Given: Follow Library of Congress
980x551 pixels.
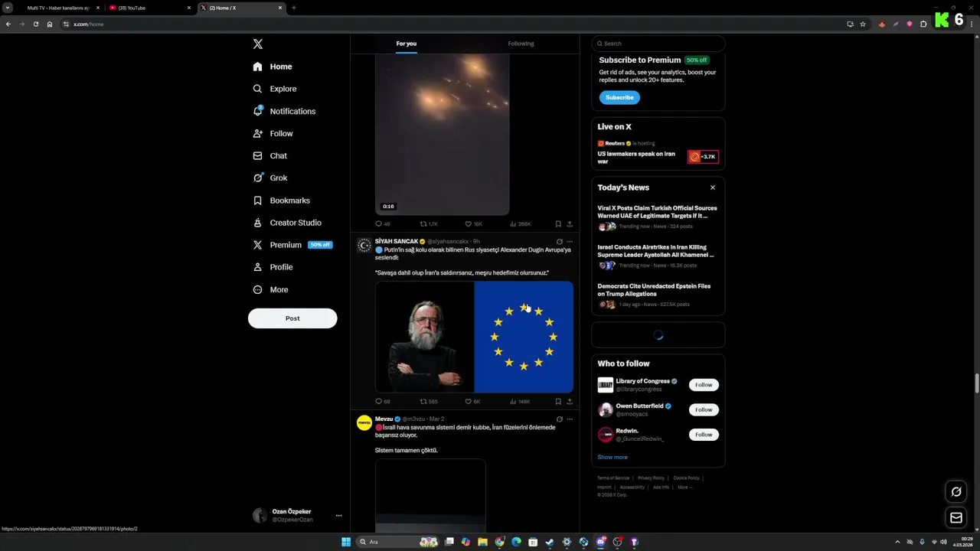Looking at the screenshot, I should 704,385.
